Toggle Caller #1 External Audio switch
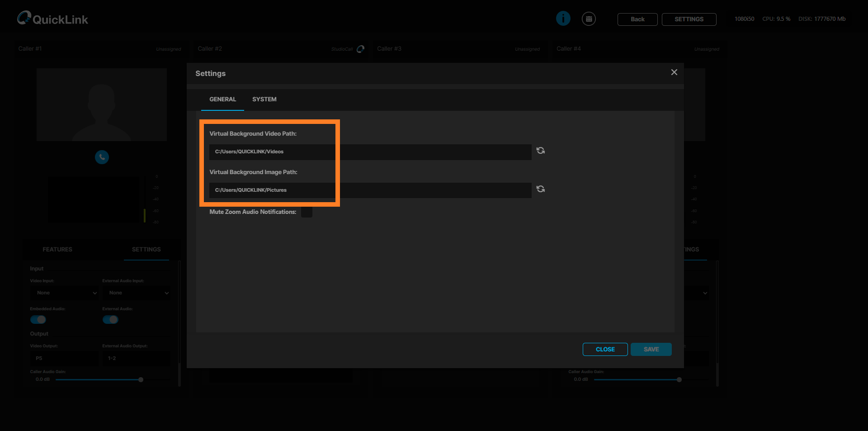868x431 pixels. tap(110, 320)
